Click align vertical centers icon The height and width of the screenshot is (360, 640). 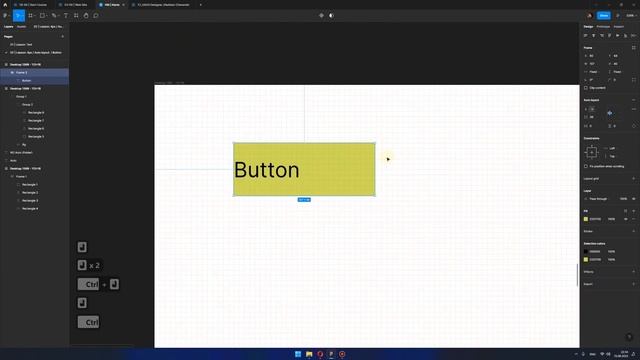618,36
